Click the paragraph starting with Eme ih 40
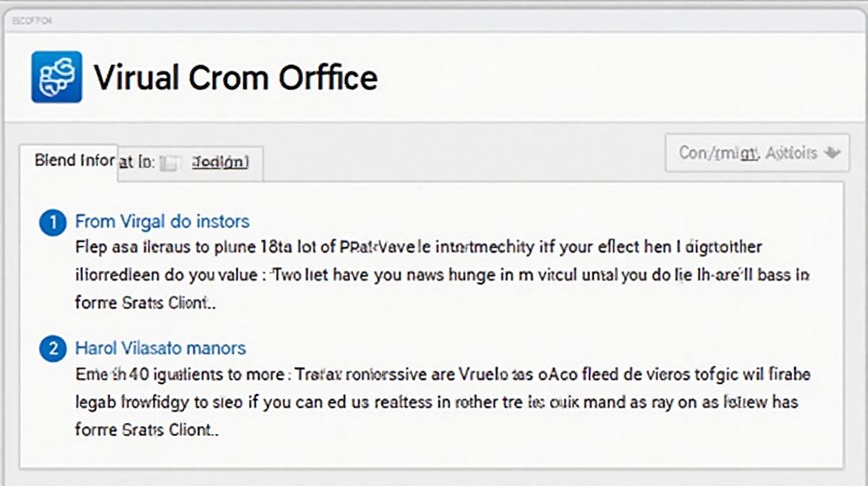Screen dimensions: 868x486 442,375
